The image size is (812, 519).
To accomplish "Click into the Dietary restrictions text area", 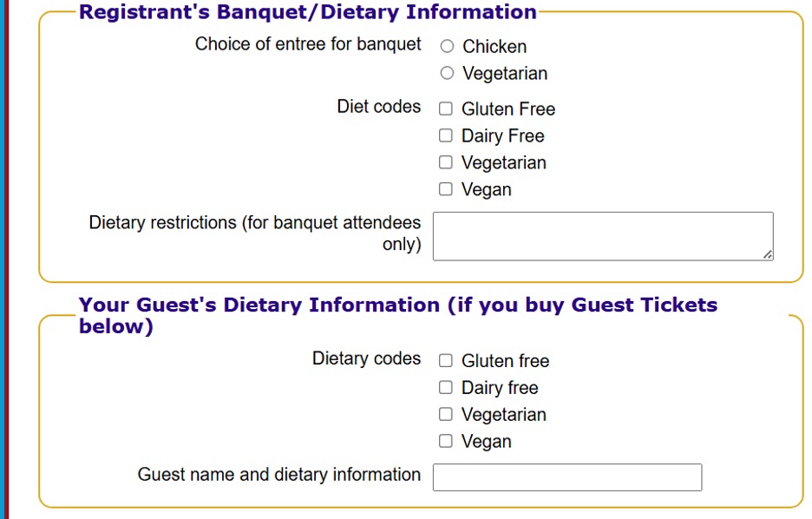I will (602, 235).
